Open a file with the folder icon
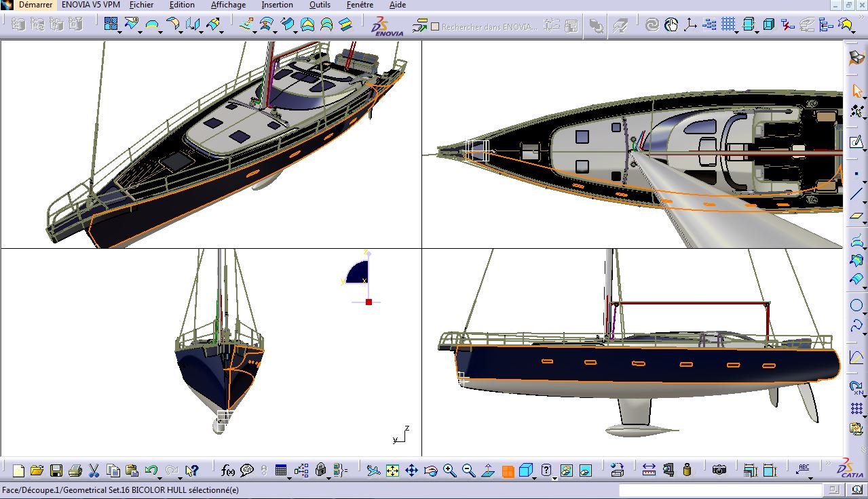This screenshot has width=868, height=499. (37, 470)
